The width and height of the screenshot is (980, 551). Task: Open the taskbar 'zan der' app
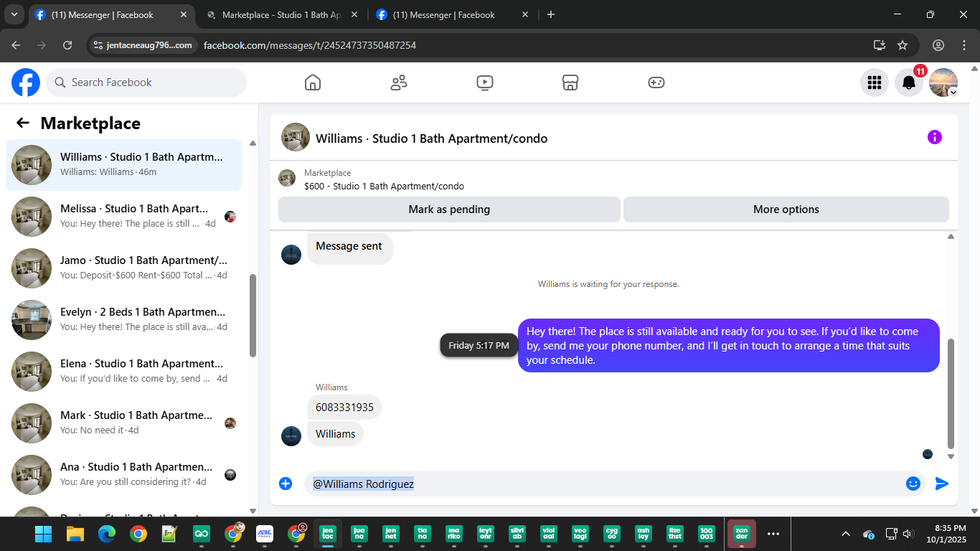pyautogui.click(x=742, y=534)
